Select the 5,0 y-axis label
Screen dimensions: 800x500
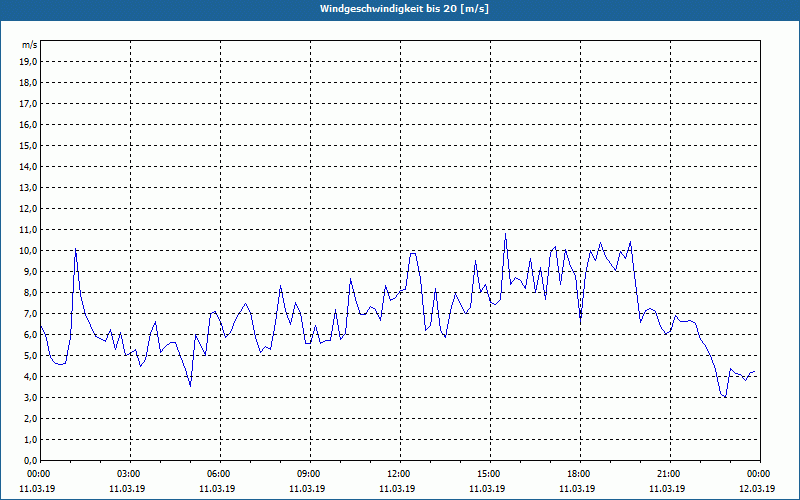(30, 356)
